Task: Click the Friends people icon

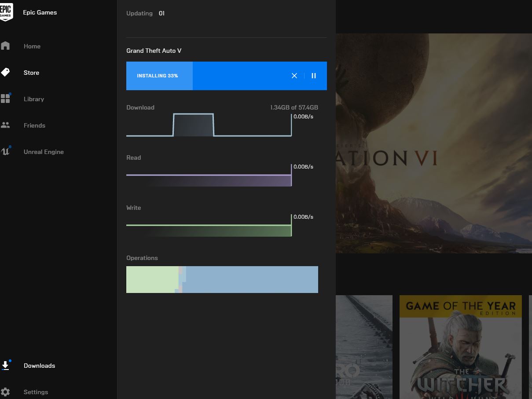Action: click(5, 125)
